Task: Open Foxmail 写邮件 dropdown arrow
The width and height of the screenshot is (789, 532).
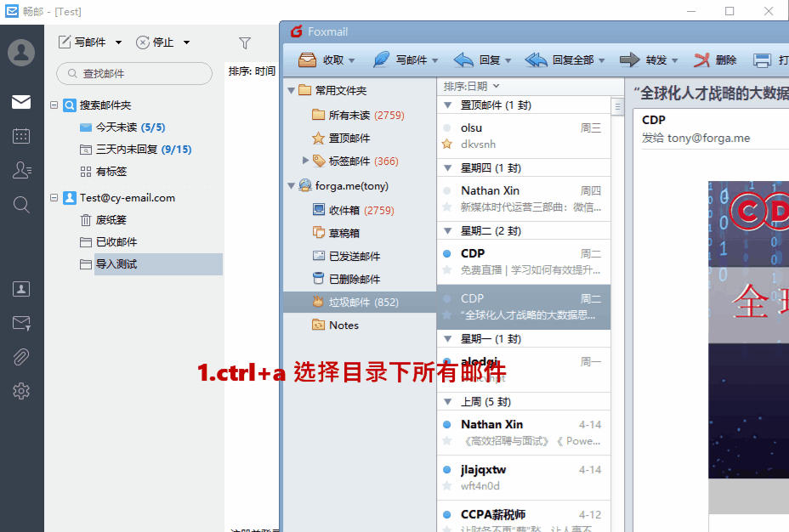Action: coord(435,61)
